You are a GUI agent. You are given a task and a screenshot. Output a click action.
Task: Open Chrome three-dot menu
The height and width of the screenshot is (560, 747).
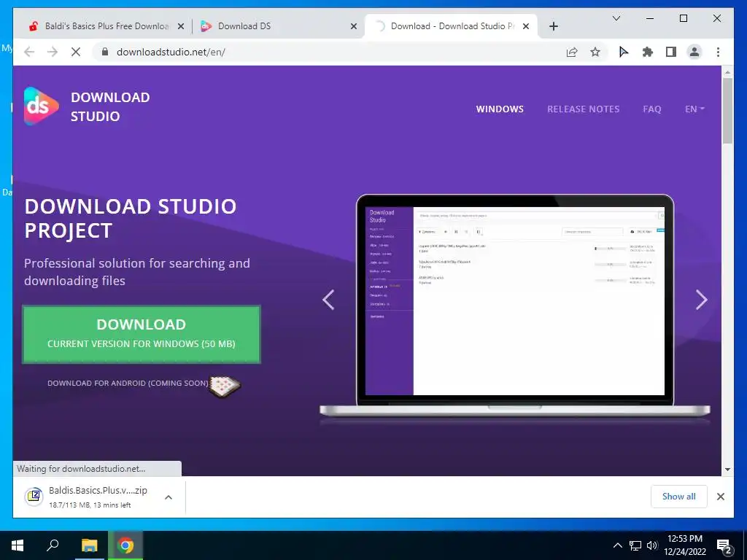[x=718, y=52]
